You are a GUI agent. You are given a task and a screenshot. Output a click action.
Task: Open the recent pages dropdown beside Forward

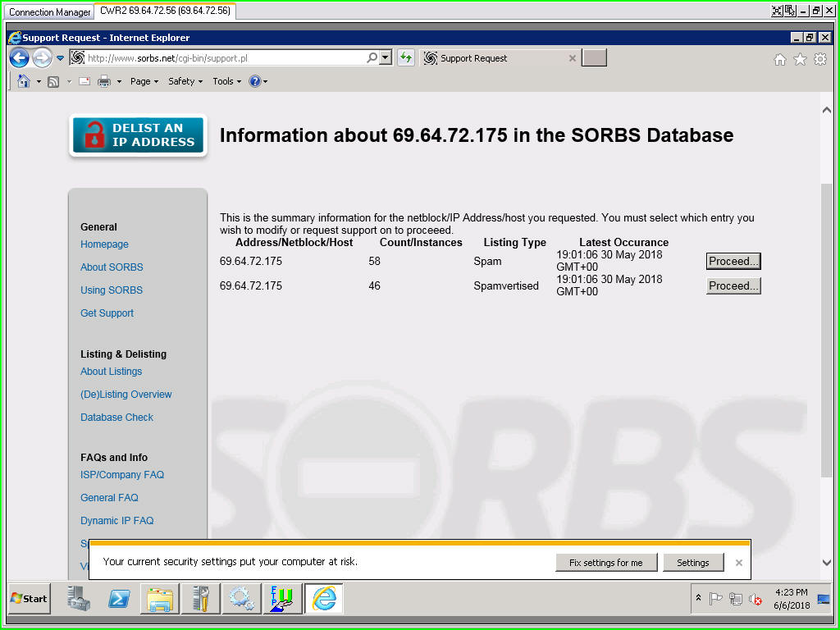point(60,58)
